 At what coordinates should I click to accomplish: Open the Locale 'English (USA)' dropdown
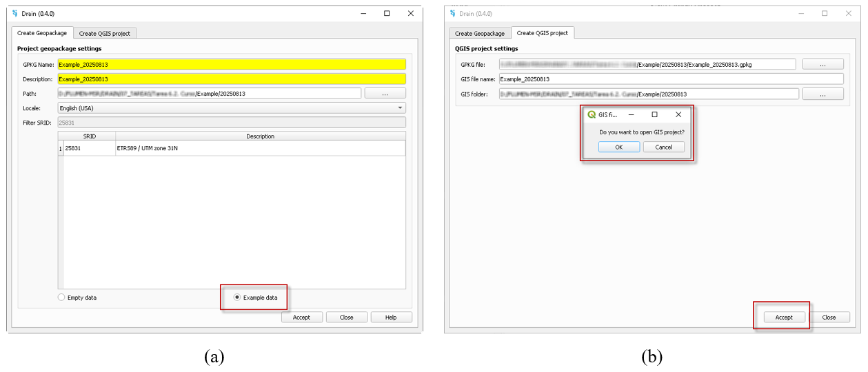click(x=231, y=108)
